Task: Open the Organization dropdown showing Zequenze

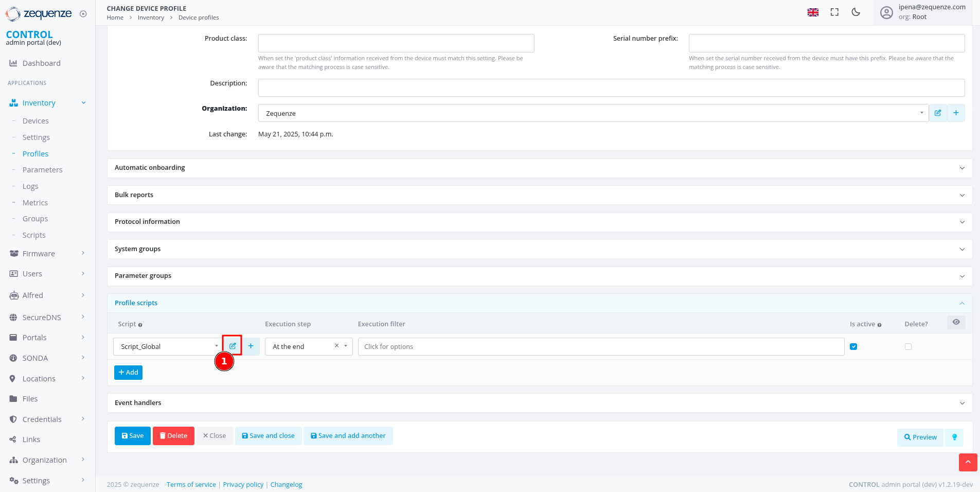Action: point(593,113)
